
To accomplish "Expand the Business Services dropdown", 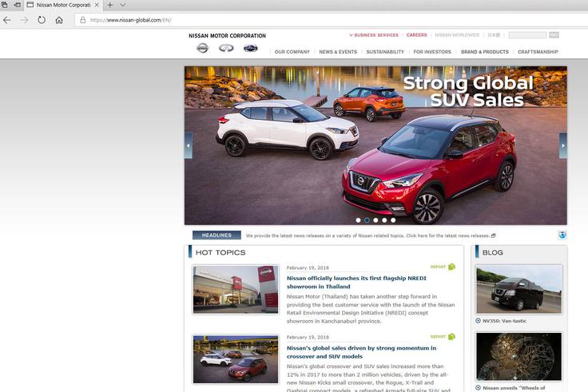I will pyautogui.click(x=374, y=35).
